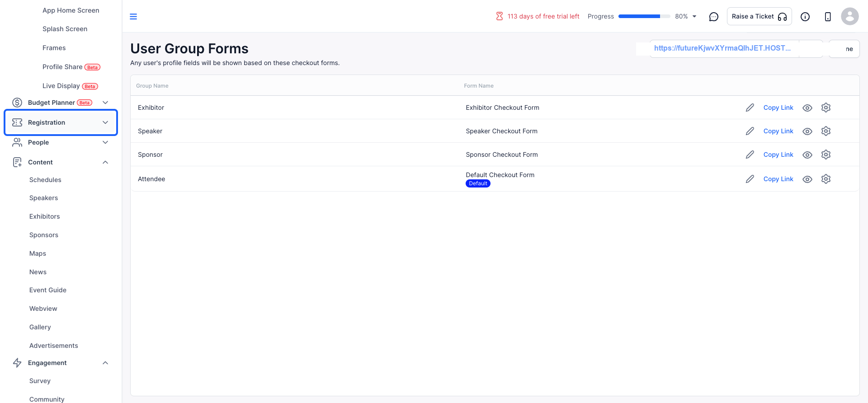868x403 pixels.
Task: Open News sidebar item
Action: point(38,272)
